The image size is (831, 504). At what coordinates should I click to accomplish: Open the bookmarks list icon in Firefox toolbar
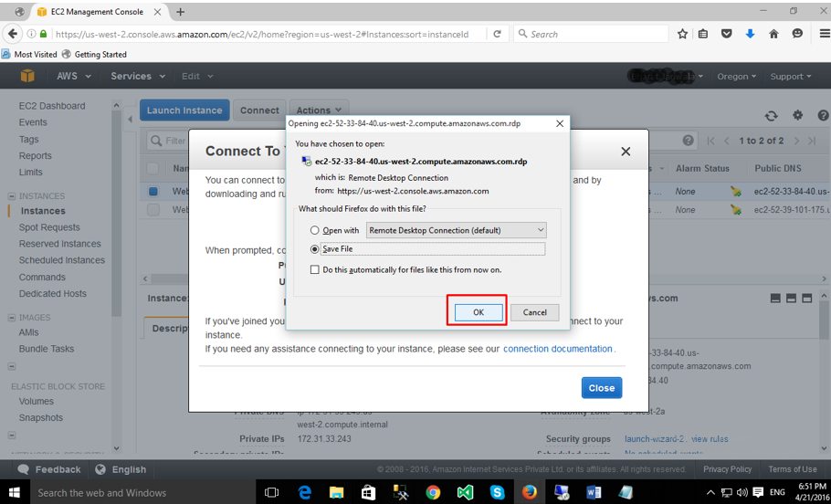point(703,34)
